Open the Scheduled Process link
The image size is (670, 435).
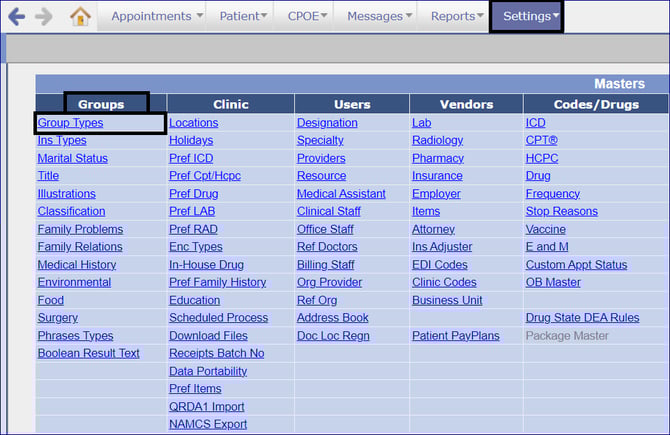(x=218, y=318)
